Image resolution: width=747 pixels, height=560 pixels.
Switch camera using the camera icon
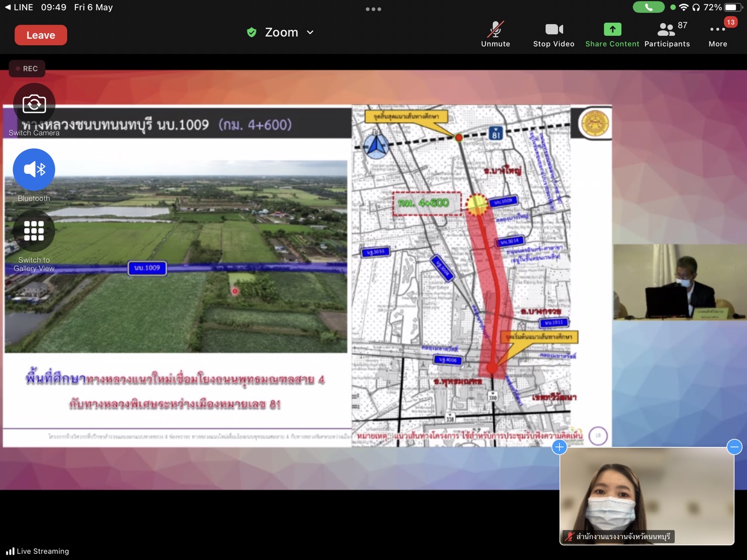34,104
